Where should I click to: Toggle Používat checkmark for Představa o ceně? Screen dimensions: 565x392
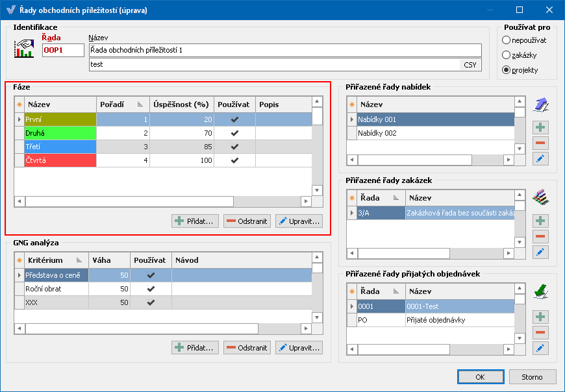click(x=151, y=275)
